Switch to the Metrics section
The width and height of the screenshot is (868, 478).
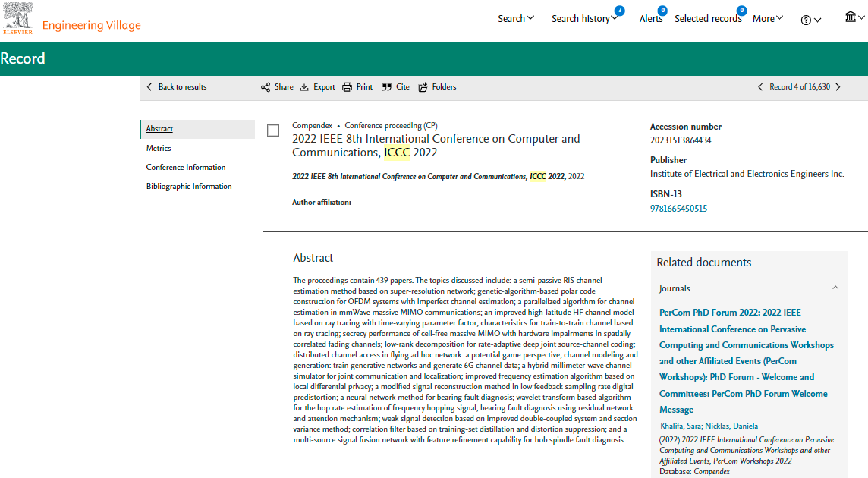coord(159,148)
